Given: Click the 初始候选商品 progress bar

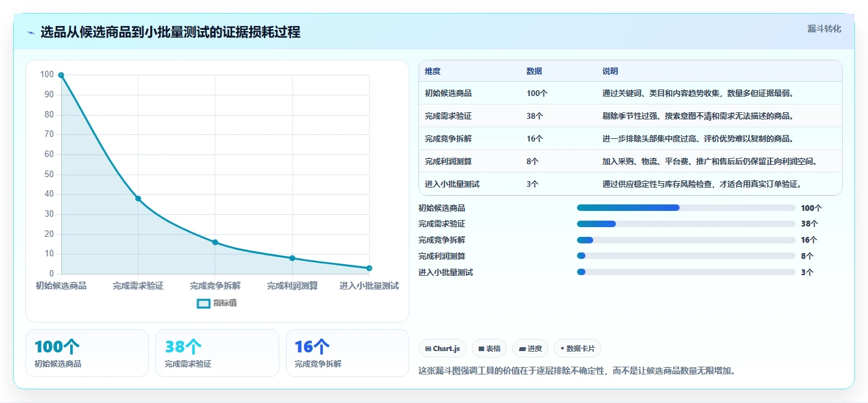Looking at the screenshot, I should coord(686,208).
